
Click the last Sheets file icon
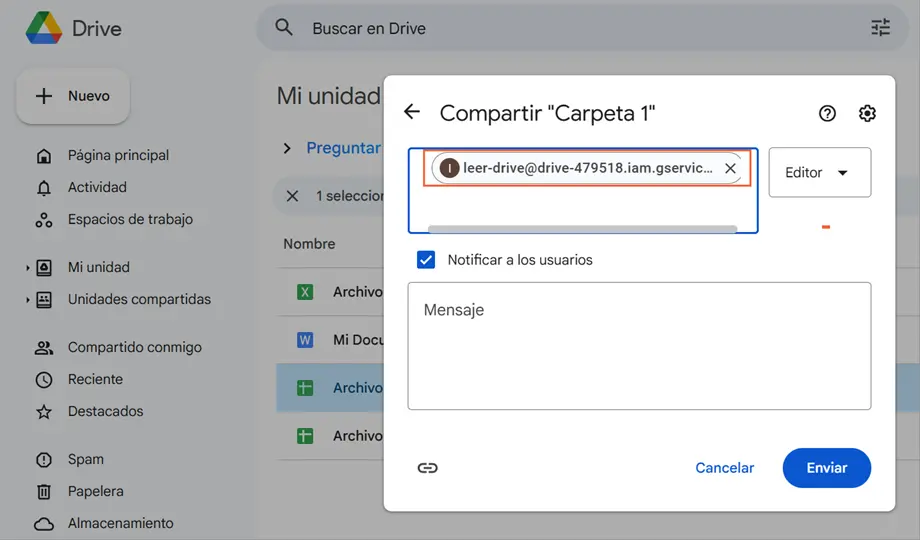point(305,436)
